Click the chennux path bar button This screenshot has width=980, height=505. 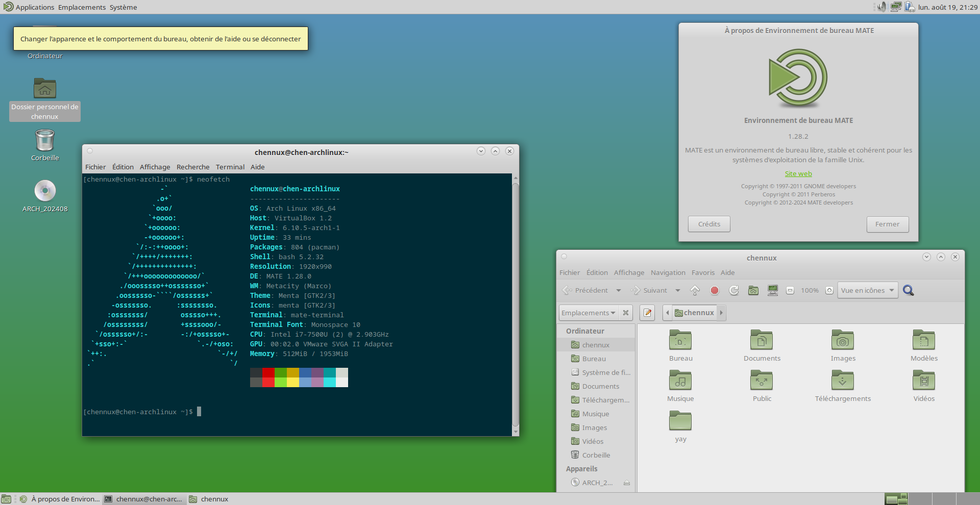pyautogui.click(x=694, y=313)
